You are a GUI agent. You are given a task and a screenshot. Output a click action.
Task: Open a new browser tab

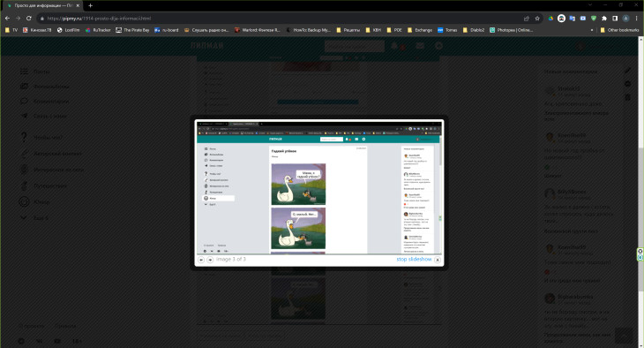90,6
